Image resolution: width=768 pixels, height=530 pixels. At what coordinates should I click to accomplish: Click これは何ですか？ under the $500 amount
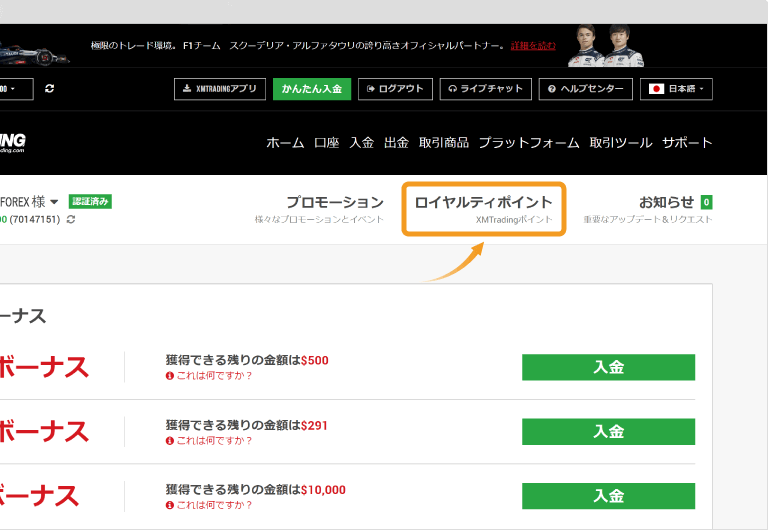pyautogui.click(x=209, y=376)
